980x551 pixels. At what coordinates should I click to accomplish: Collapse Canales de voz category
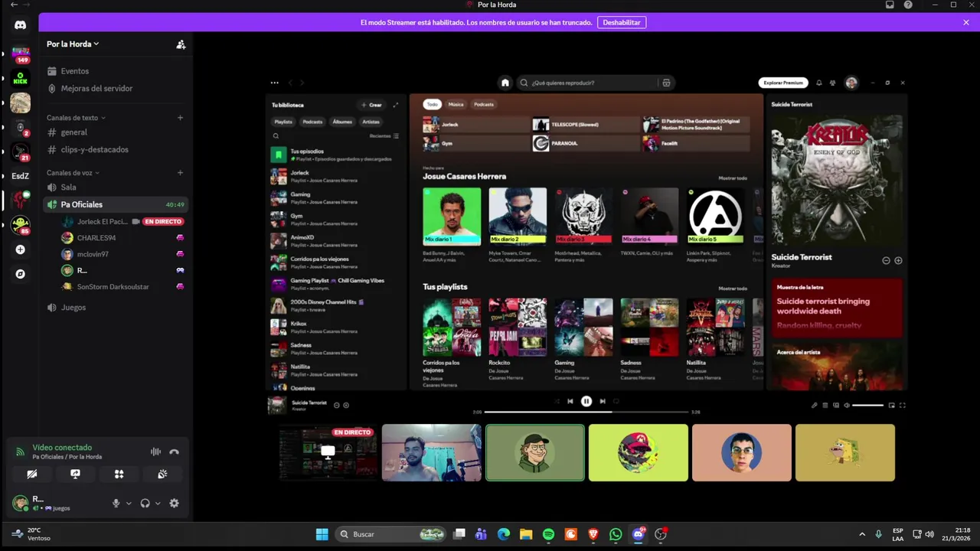click(x=72, y=173)
